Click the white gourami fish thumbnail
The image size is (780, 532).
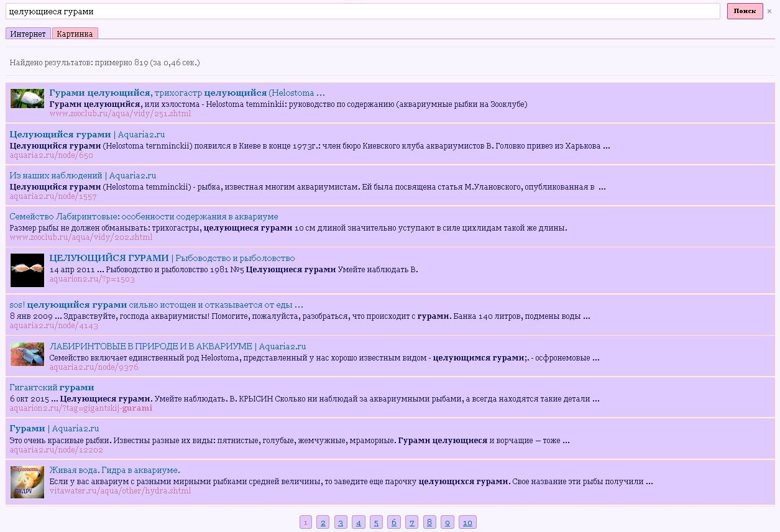[27, 98]
